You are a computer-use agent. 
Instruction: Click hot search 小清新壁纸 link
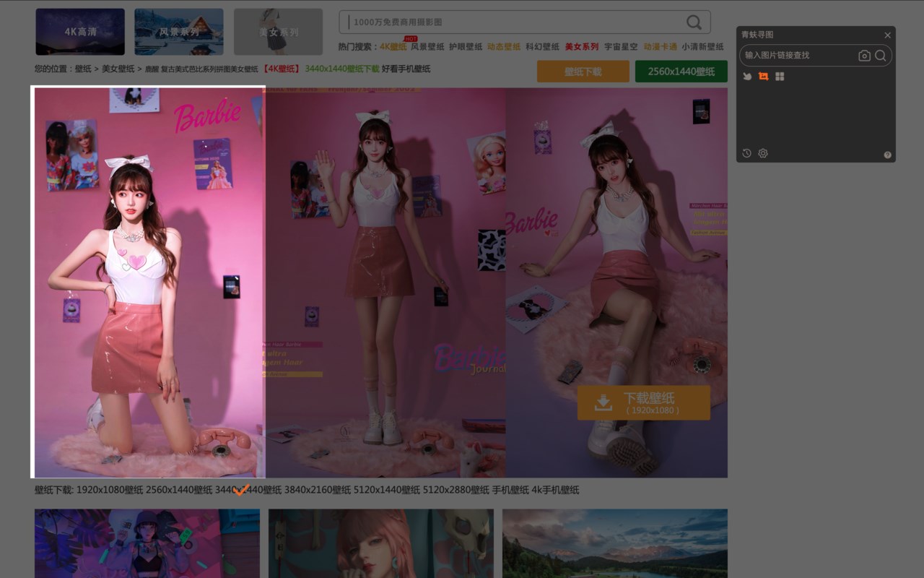702,46
